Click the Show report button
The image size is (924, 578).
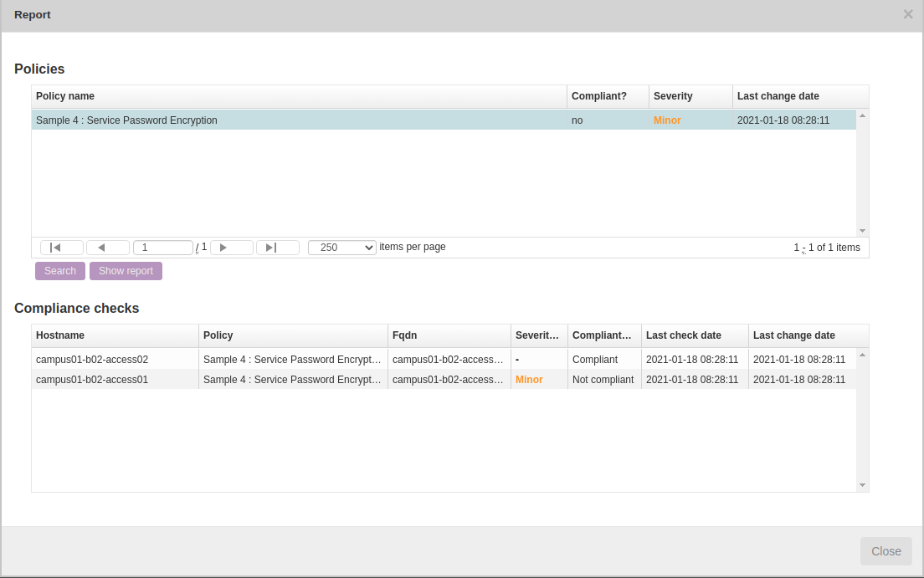(126, 271)
